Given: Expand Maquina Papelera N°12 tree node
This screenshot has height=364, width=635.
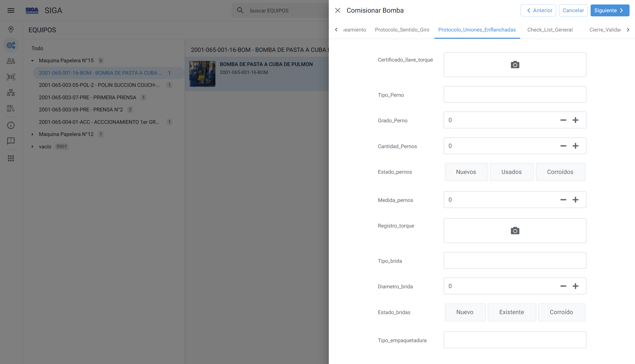Looking at the screenshot, I should pos(32,134).
